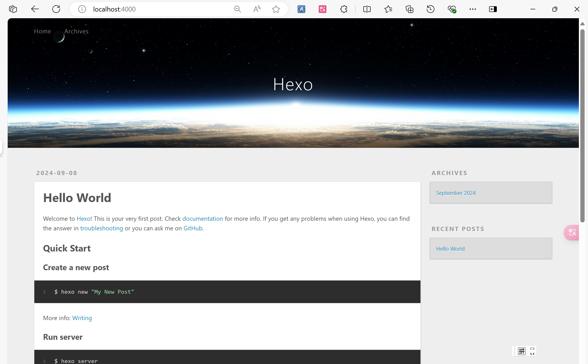Image resolution: width=588 pixels, height=364 pixels.
Task: Open the Read aloud icon
Action: pyautogui.click(x=257, y=9)
